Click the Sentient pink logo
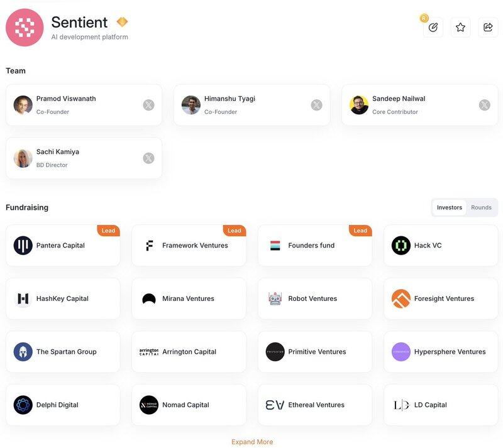The image size is (503, 448). point(25,28)
